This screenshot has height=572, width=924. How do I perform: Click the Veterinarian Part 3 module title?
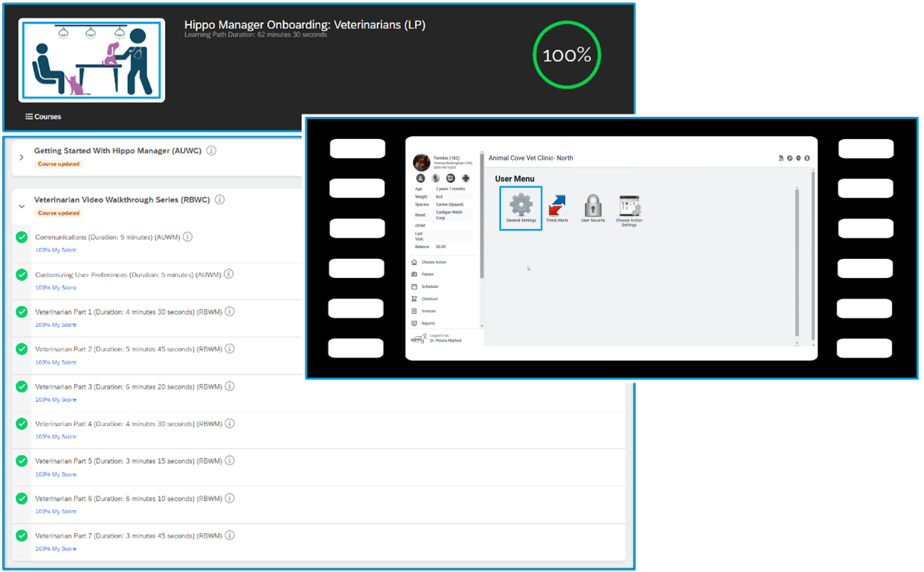pos(128,386)
